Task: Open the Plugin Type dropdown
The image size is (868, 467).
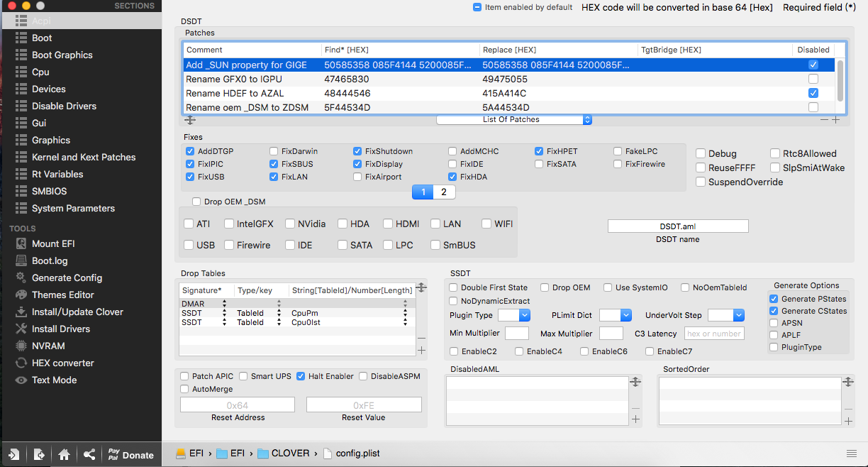Action: click(514, 315)
